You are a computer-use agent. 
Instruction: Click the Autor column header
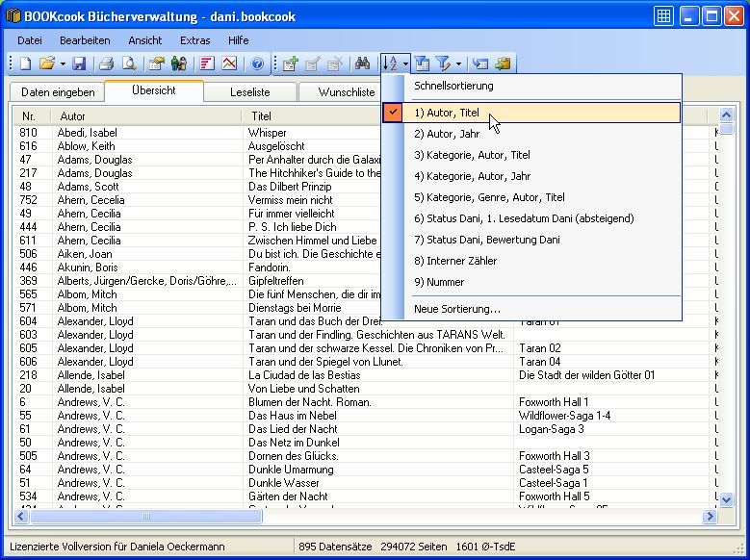pyautogui.click(x=144, y=115)
